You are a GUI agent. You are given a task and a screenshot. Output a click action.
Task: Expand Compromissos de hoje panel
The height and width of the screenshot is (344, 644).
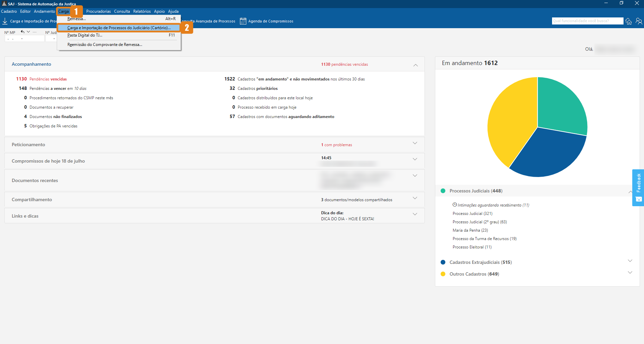[415, 159]
